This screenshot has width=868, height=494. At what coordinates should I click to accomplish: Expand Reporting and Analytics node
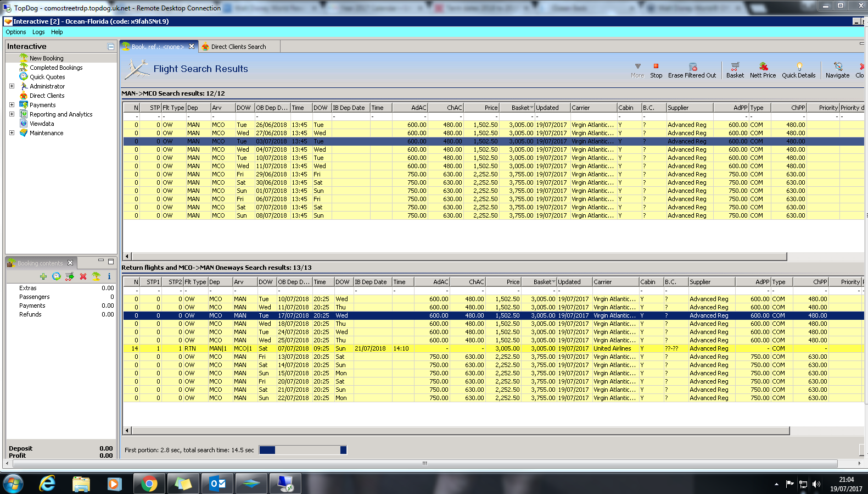click(12, 114)
